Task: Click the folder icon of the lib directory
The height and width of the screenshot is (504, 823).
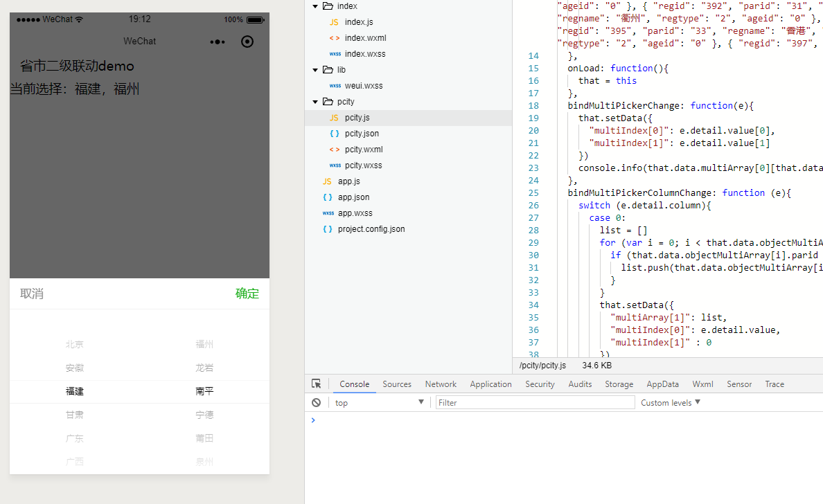Action: coord(328,70)
